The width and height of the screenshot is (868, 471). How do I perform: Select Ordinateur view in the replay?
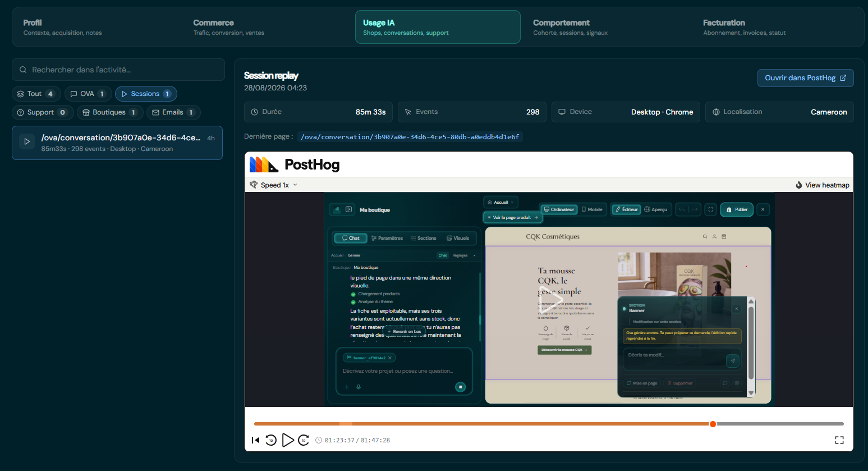coord(559,209)
